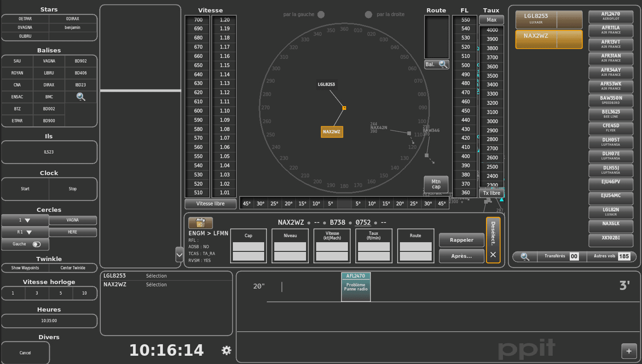This screenshot has width=642, height=364.
Task: Open the Balises search magnifier
Action: click(81, 97)
